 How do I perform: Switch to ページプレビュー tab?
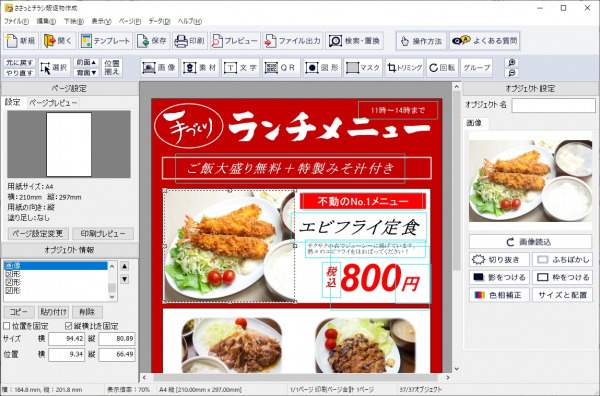click(53, 103)
